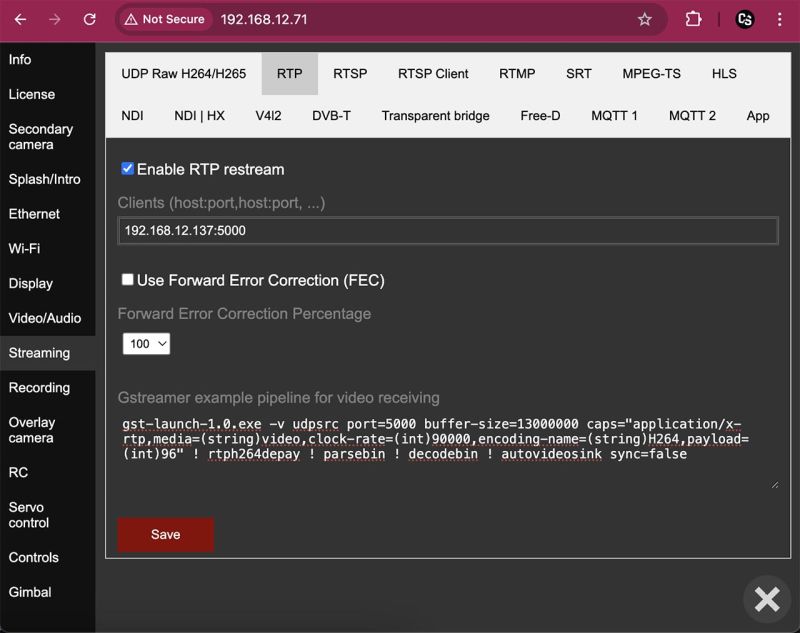This screenshot has height=633, width=800.
Task: Open Splash/Intro in the sidebar
Action: (x=47, y=179)
